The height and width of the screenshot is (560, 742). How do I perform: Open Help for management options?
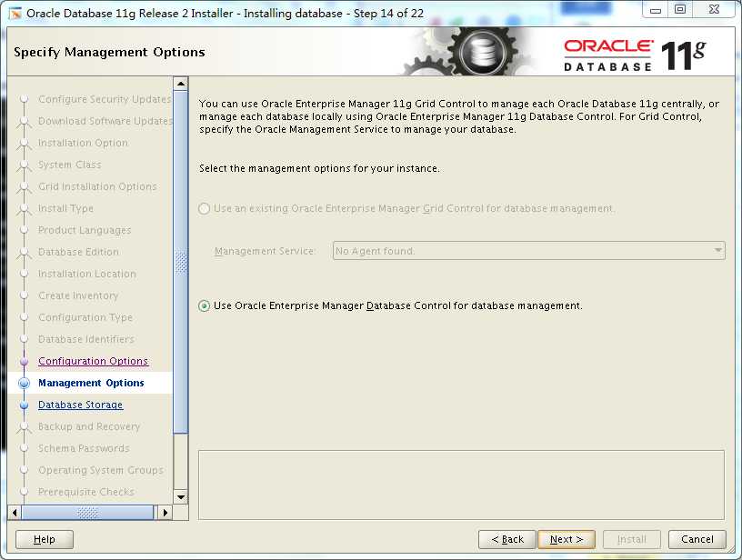pos(45,539)
